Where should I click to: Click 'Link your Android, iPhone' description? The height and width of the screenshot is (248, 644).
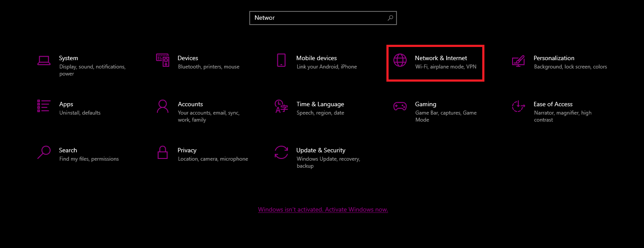point(327,67)
